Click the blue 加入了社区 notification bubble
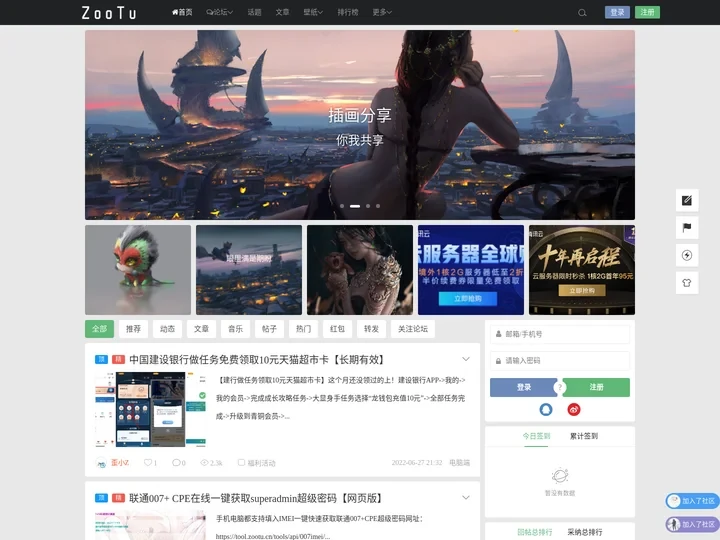Image resolution: width=720 pixels, height=540 pixels. pyautogui.click(x=692, y=501)
